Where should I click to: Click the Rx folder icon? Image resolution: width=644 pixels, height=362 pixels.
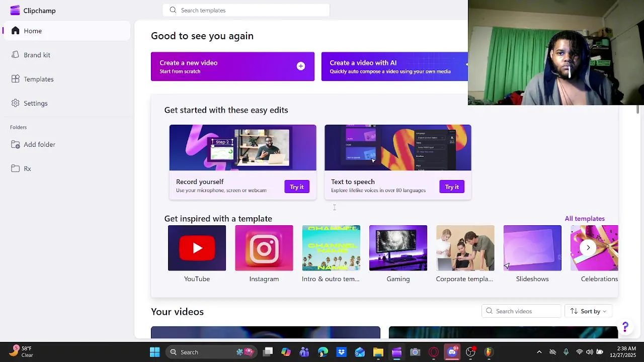click(x=16, y=168)
